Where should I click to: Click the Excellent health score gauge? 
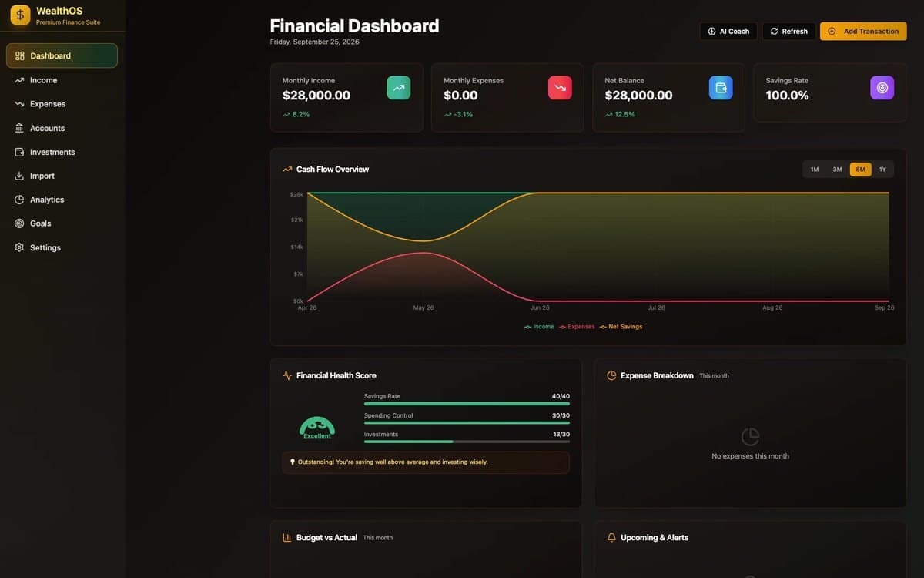317,428
